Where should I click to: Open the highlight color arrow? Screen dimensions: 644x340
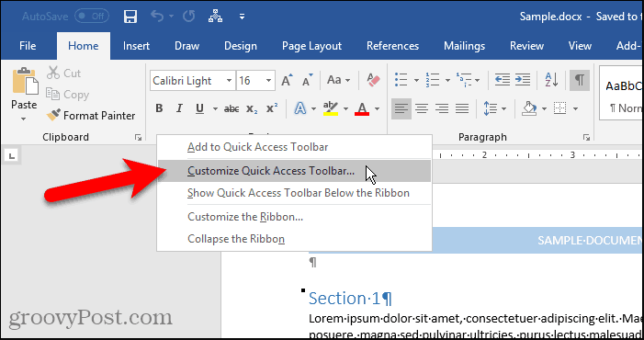[x=345, y=108]
